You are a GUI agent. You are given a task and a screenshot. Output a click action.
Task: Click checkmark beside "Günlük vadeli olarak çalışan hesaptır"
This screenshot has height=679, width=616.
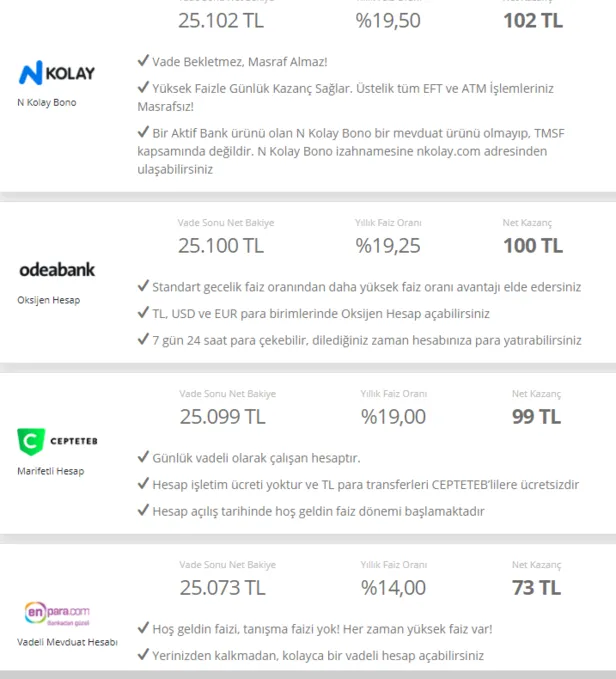pos(143,458)
